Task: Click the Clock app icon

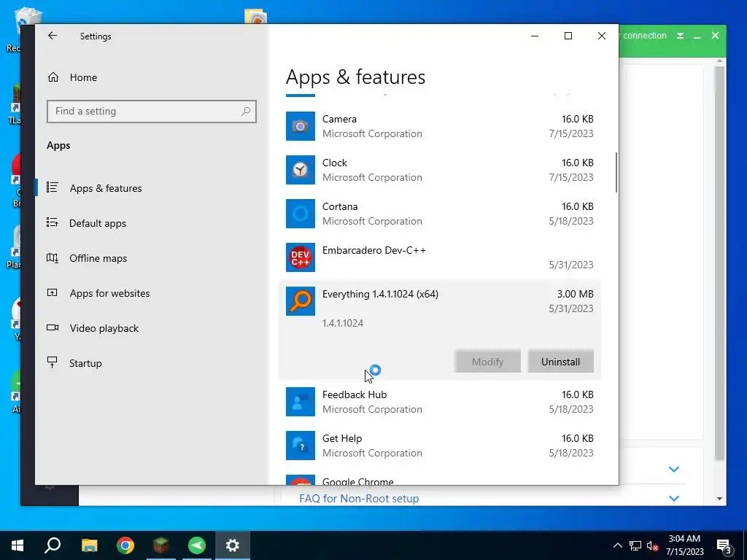Action: tap(300, 170)
